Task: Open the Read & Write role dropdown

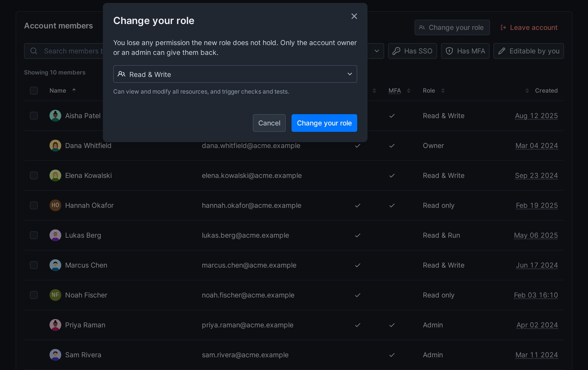Action: [235, 74]
